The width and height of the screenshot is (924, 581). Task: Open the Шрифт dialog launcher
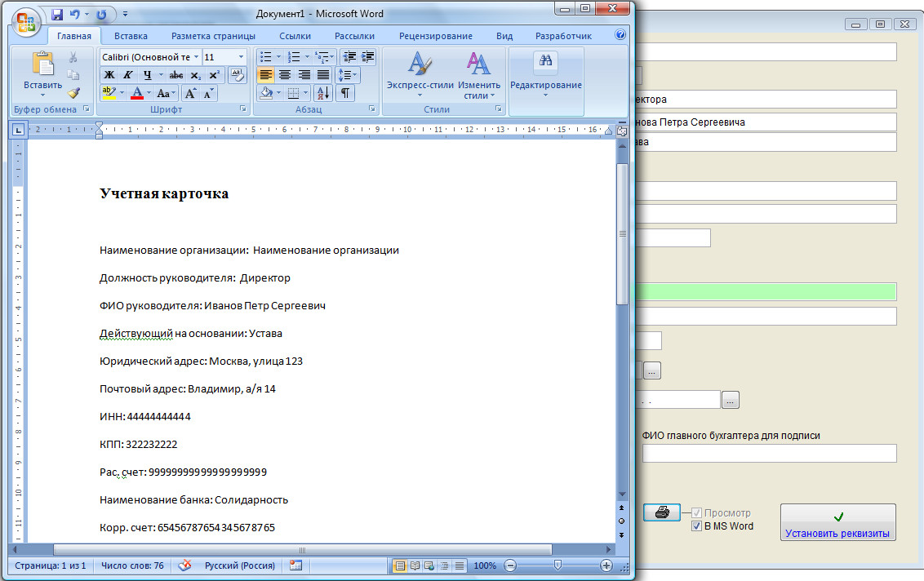242,109
